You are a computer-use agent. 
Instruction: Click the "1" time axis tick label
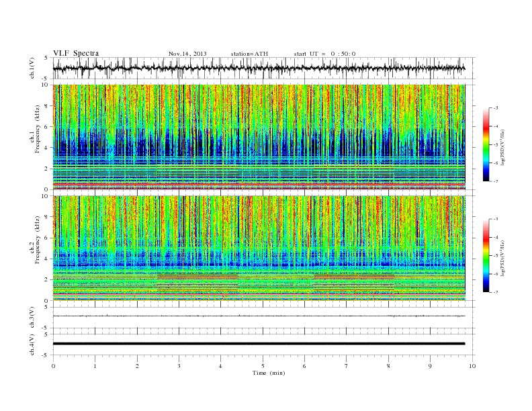(95, 366)
